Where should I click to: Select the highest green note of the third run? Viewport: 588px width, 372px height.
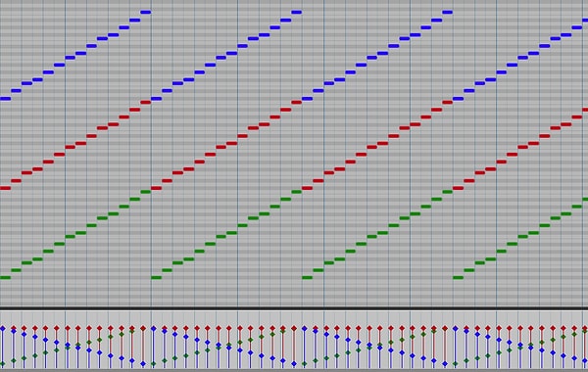[x=447, y=192]
